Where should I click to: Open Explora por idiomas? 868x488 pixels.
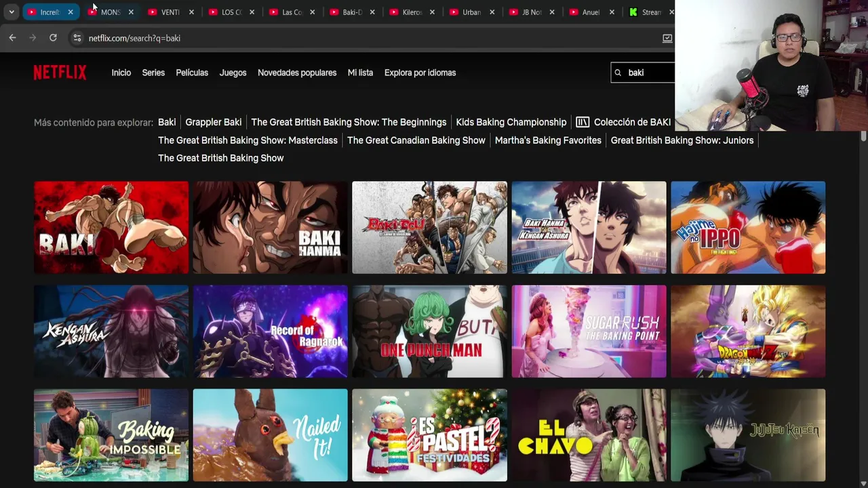tap(420, 73)
